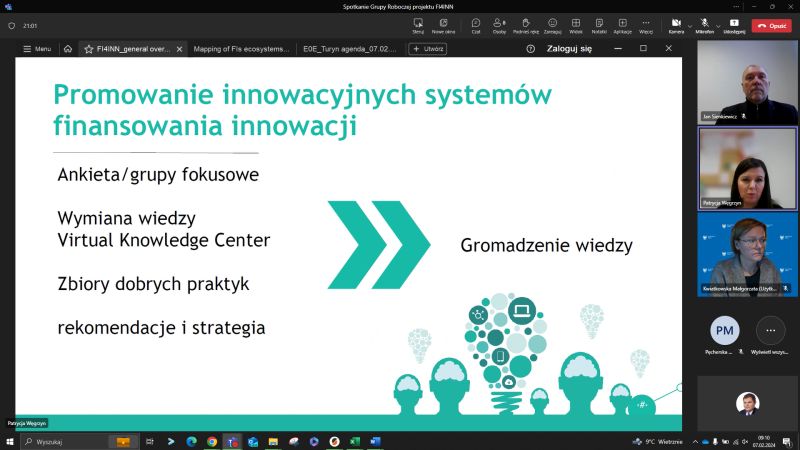Image resolution: width=800 pixels, height=450 pixels.
Task: Open Word from the taskbar
Action: point(376,442)
